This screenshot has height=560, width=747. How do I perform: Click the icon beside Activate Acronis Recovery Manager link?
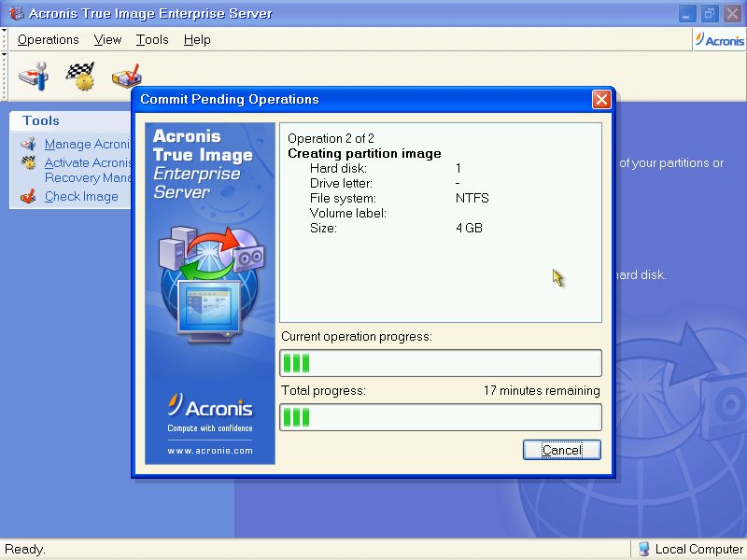[29, 162]
